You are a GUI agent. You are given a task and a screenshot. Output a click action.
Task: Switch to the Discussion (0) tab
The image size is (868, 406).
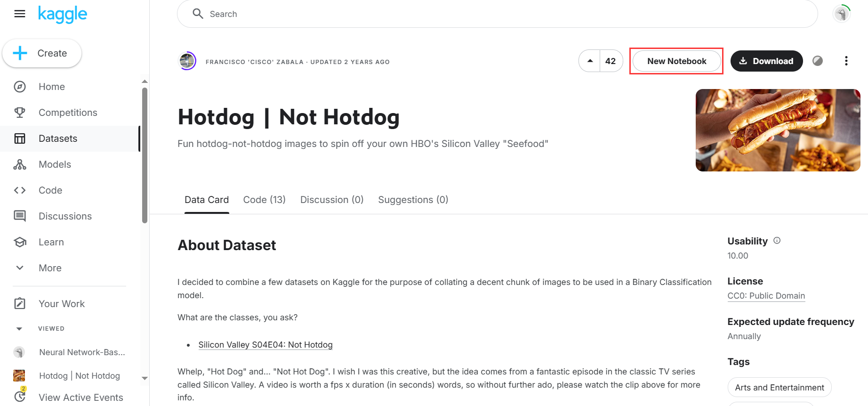click(332, 200)
